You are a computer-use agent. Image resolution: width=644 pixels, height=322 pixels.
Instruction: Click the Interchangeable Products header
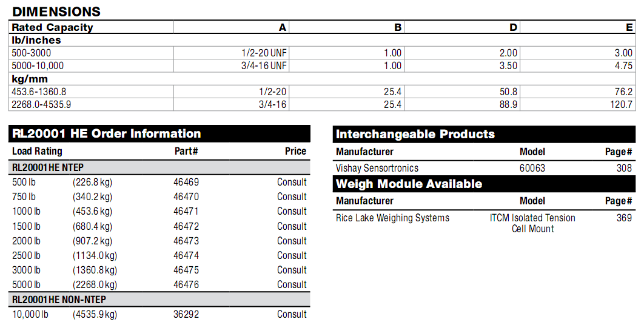415,135
